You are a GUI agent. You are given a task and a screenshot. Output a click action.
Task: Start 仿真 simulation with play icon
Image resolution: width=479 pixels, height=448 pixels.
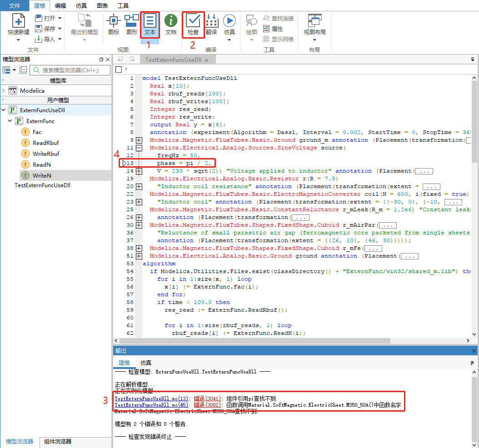tap(229, 21)
